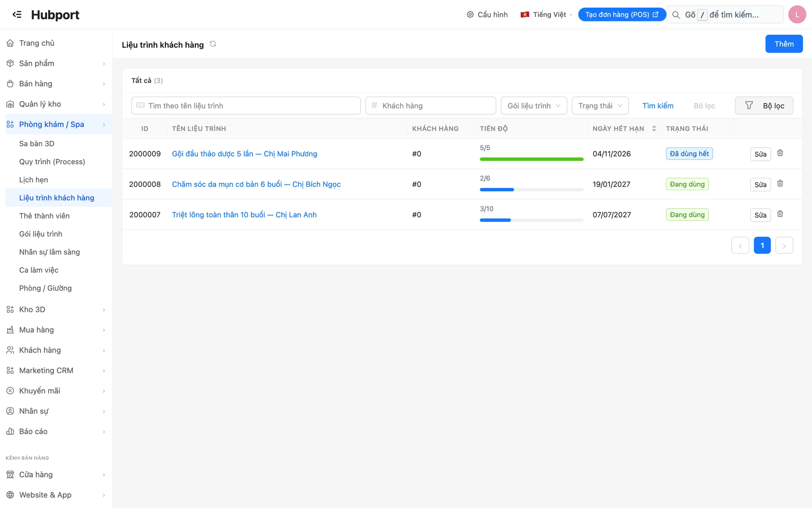812x508 pixels.
Task: Open Sa bàn 3D submenu item
Action: tap(59, 144)
